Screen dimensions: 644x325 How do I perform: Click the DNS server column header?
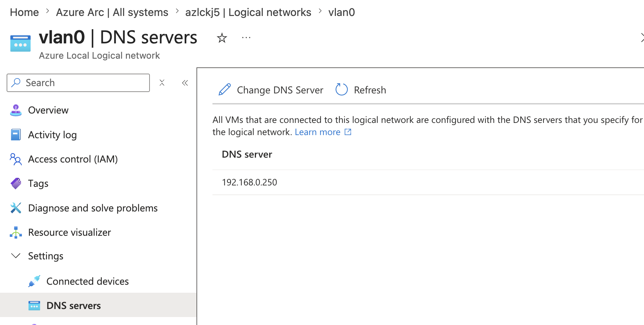pyautogui.click(x=247, y=154)
